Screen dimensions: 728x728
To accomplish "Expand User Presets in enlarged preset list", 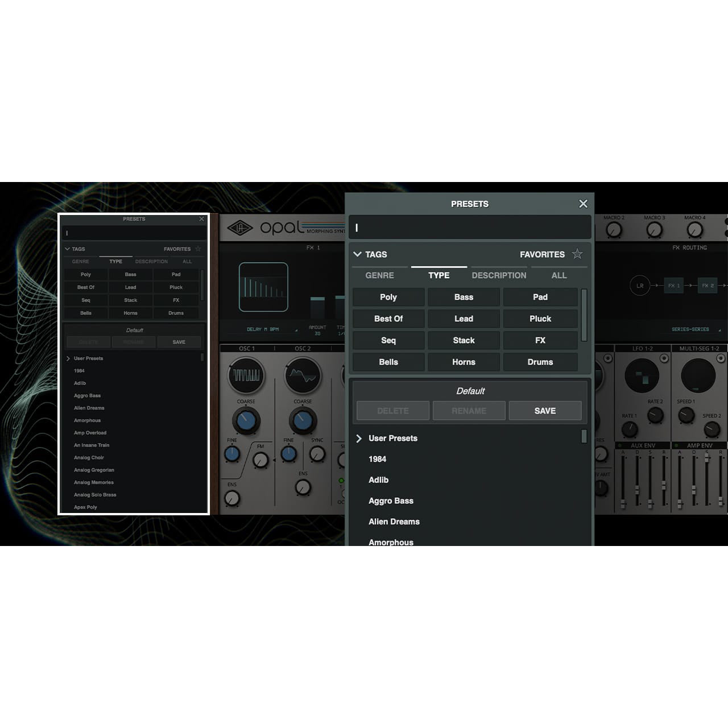I will 359,439.
